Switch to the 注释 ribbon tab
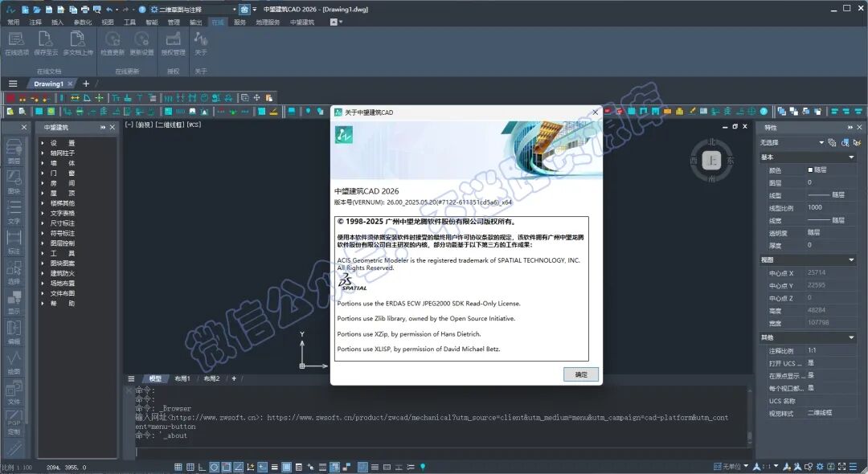Screen dimensions: 868x474 pos(35,22)
